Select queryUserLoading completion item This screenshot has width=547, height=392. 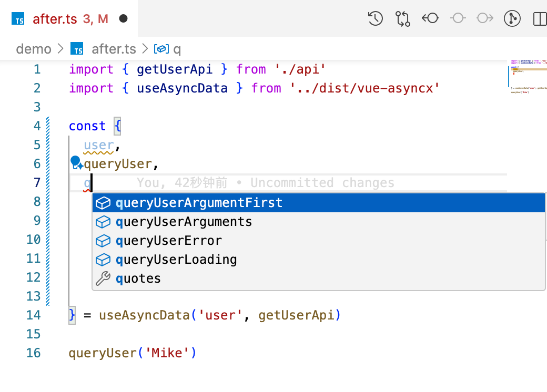pyautogui.click(x=176, y=260)
